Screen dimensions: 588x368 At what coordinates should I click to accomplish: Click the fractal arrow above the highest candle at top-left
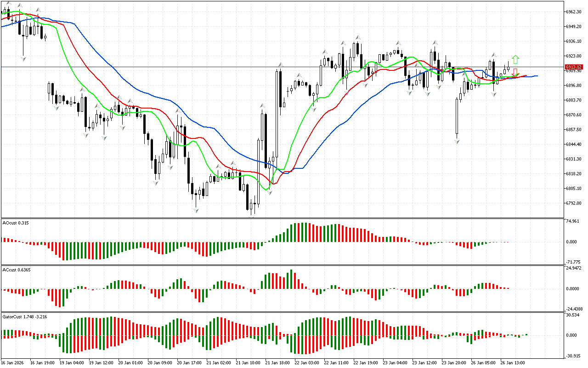coord(19,5)
